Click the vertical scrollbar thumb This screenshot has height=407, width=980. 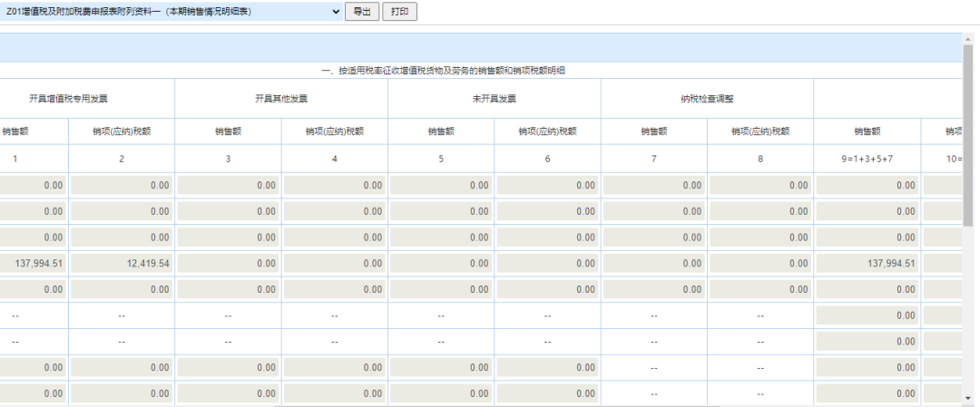tap(968, 135)
